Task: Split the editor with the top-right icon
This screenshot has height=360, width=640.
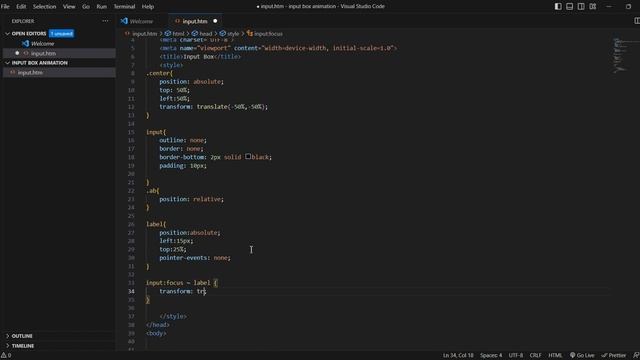Action: tap(636, 21)
